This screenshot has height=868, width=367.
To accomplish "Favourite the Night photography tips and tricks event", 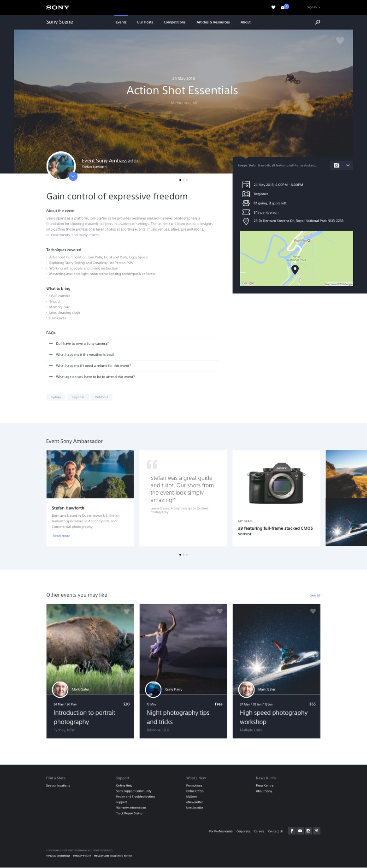I will (x=220, y=611).
